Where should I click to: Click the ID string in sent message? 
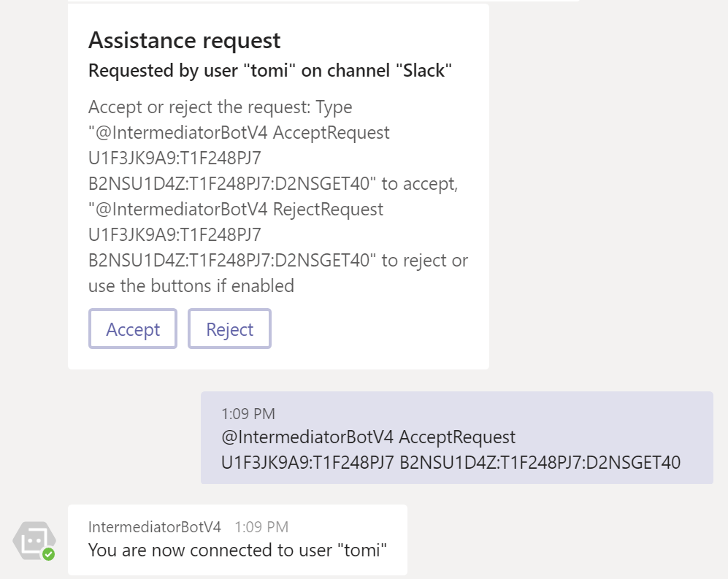(x=451, y=461)
